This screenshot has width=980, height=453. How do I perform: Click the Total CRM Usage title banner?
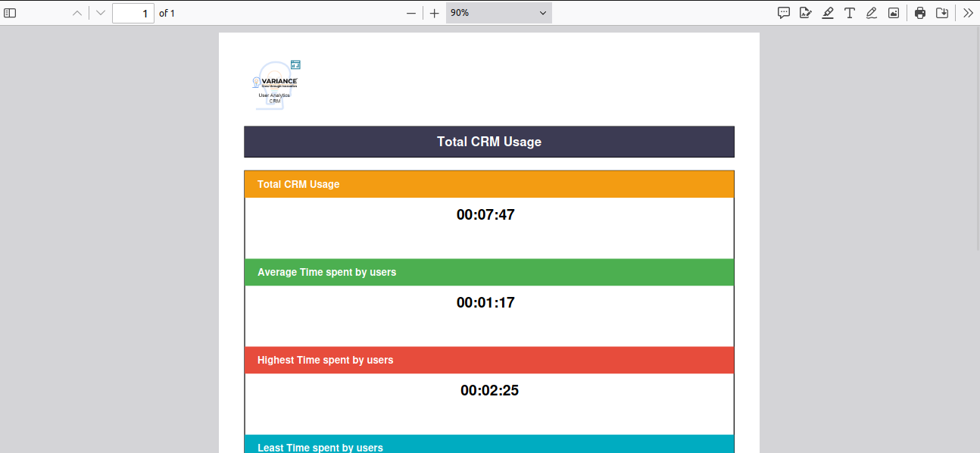coord(488,142)
